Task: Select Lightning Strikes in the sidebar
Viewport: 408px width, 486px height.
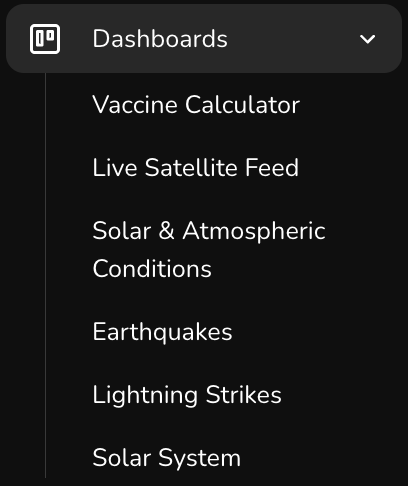Action: pos(187,395)
